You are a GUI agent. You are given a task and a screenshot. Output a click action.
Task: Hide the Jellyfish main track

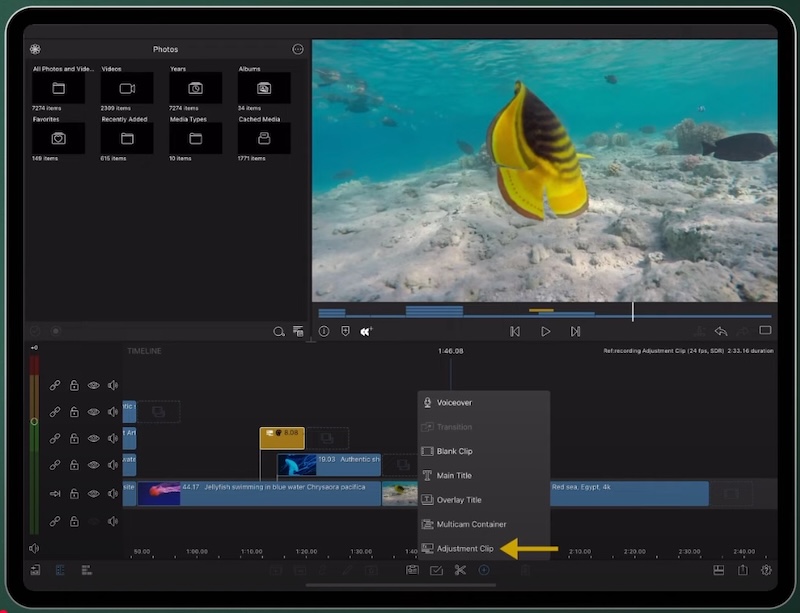coord(93,494)
